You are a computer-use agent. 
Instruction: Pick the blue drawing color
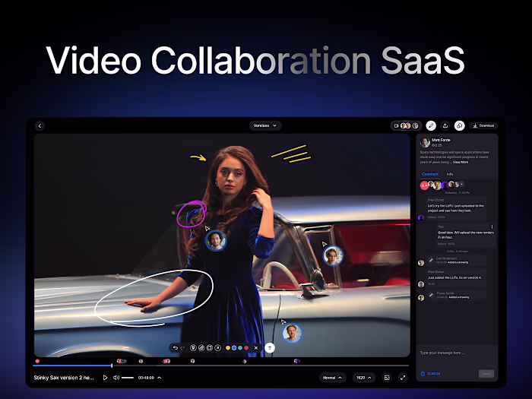[x=234, y=348]
